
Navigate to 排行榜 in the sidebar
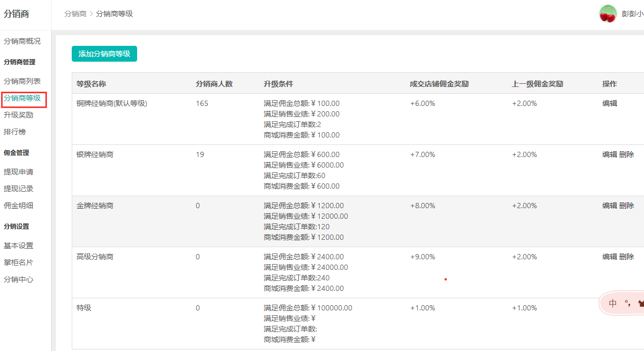click(15, 132)
